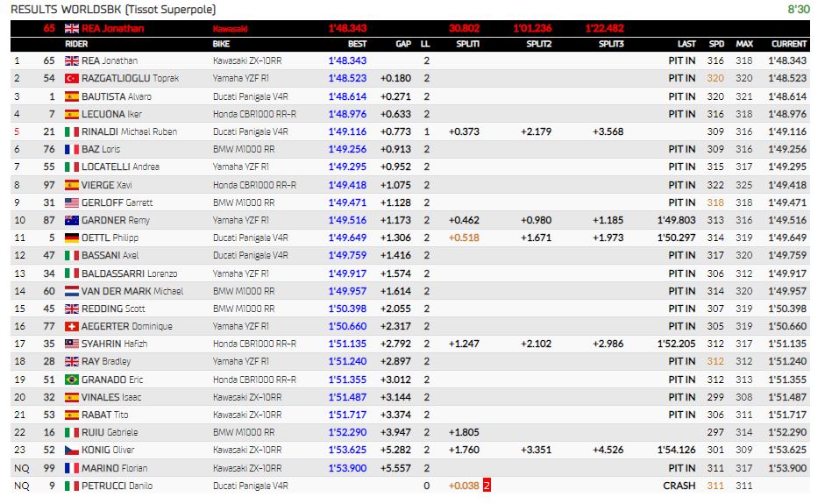Viewport: 832px width, 504px height.
Task: Click rider name AEGERTER Dominique
Action: click(127, 326)
